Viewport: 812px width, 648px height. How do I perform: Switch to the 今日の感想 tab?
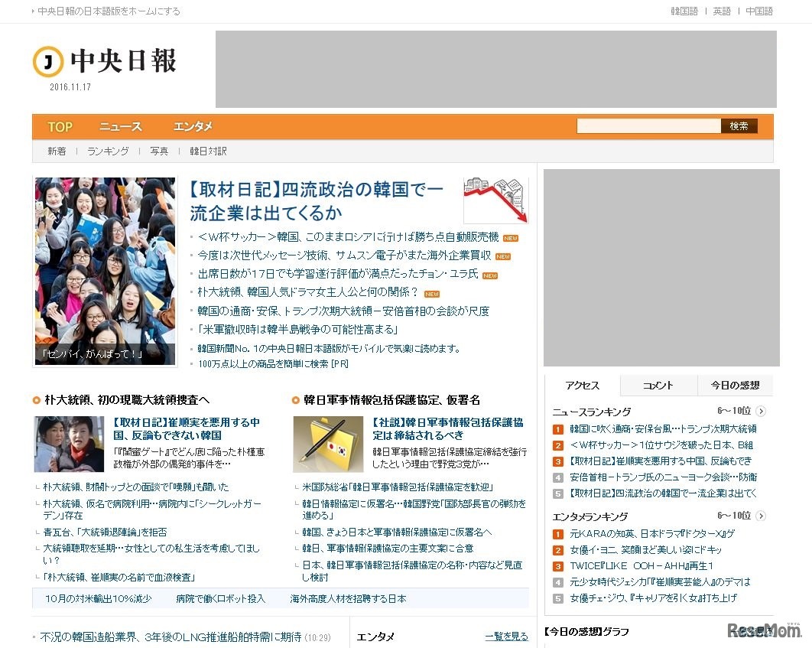(x=735, y=386)
